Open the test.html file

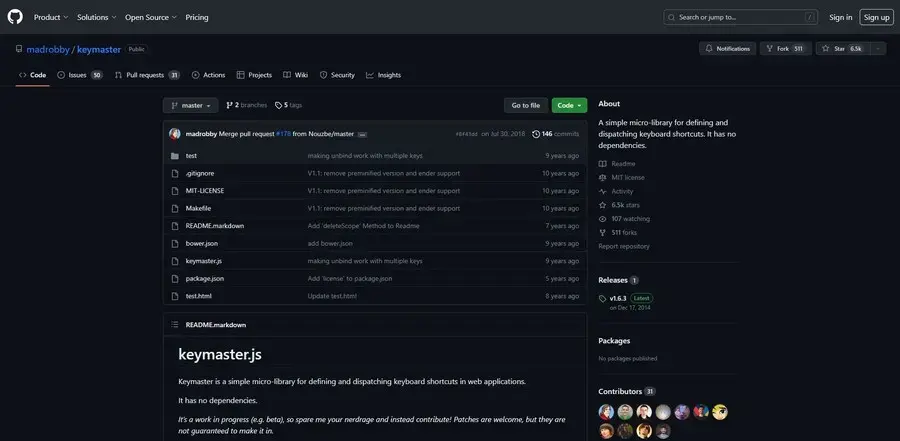point(199,296)
